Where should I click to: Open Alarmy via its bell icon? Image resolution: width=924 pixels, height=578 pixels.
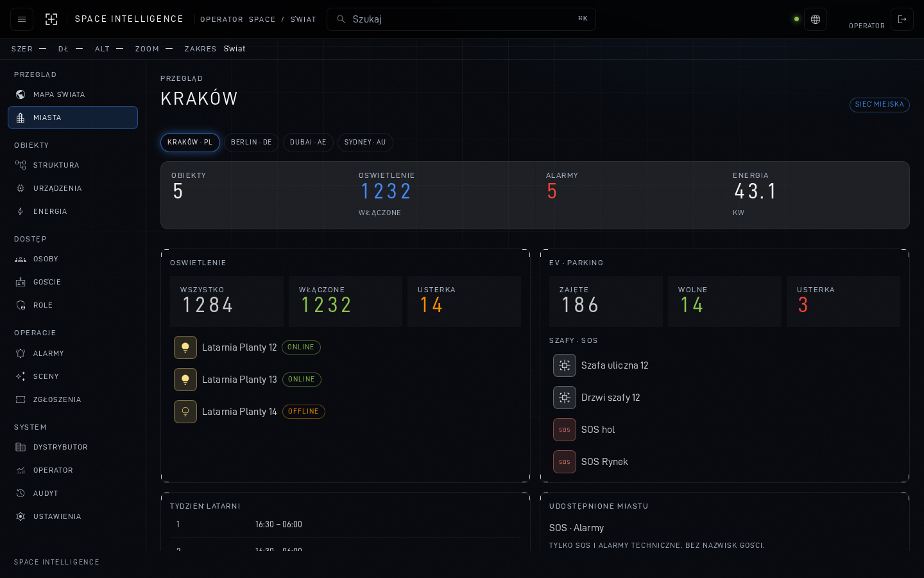pyautogui.click(x=21, y=353)
